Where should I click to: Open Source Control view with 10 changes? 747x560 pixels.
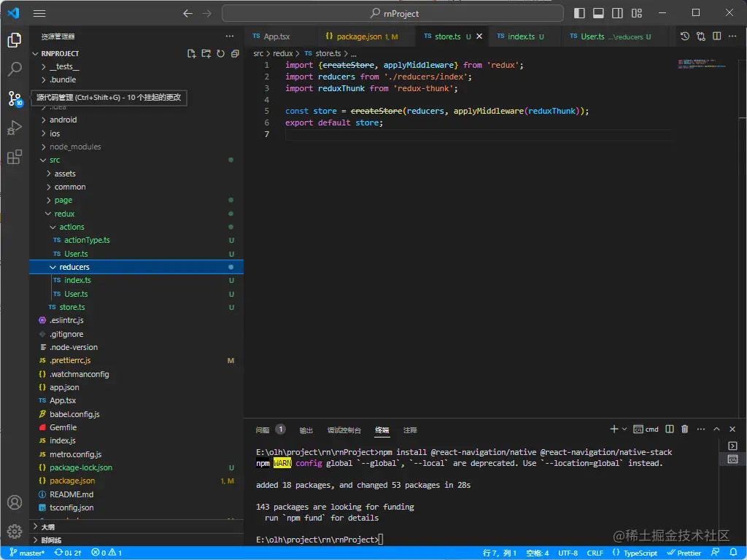[15, 98]
